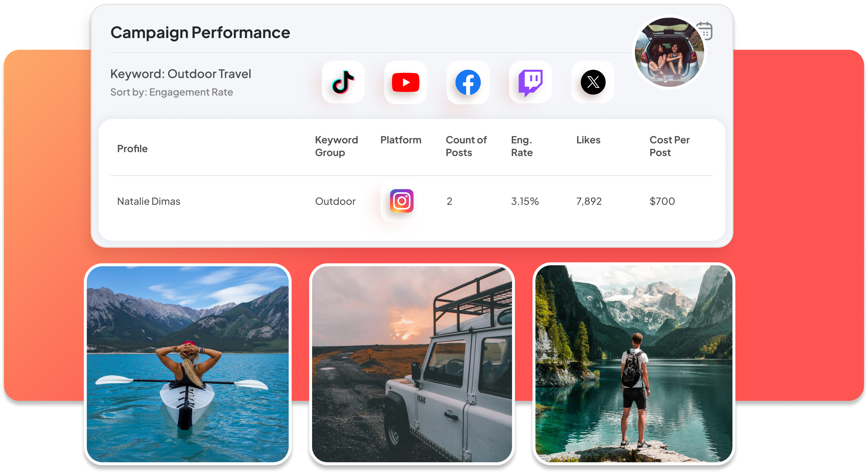This screenshot has width=868, height=473.
Task: Click the Count of Posts column header
Action: pos(466,146)
